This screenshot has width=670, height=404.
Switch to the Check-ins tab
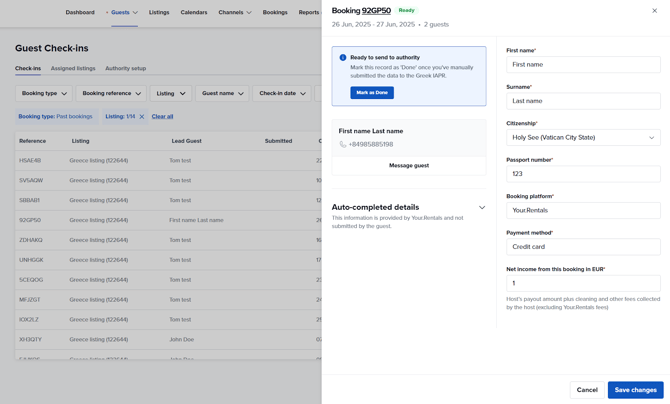click(28, 68)
